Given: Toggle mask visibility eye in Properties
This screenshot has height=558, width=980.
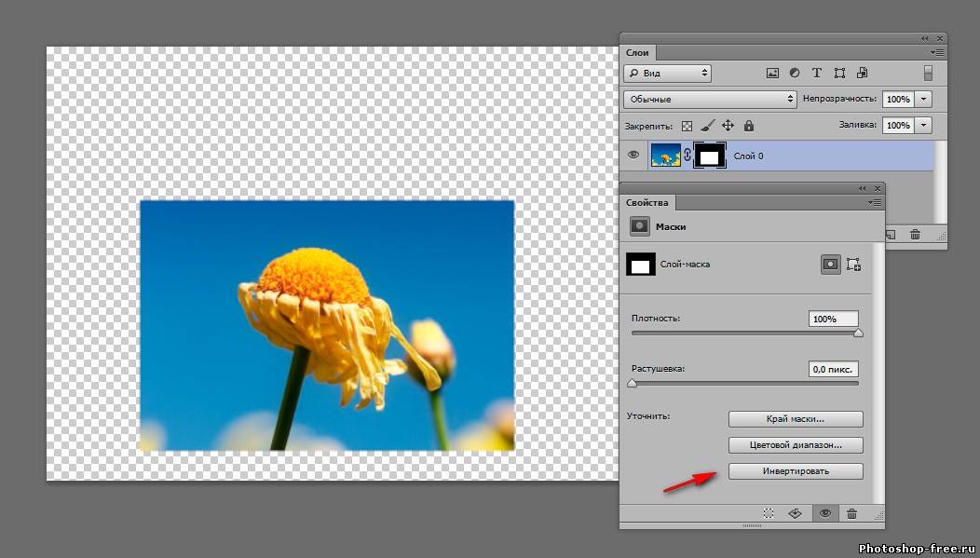Looking at the screenshot, I should (x=824, y=513).
